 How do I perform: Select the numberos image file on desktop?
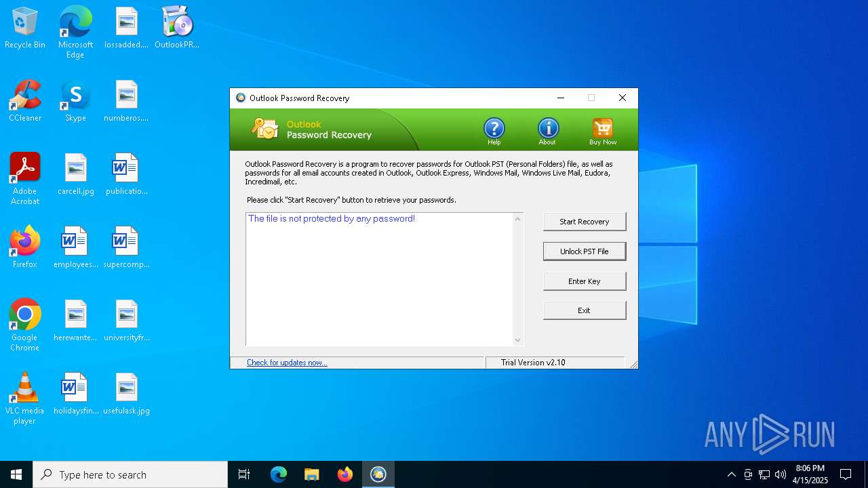[x=126, y=102]
